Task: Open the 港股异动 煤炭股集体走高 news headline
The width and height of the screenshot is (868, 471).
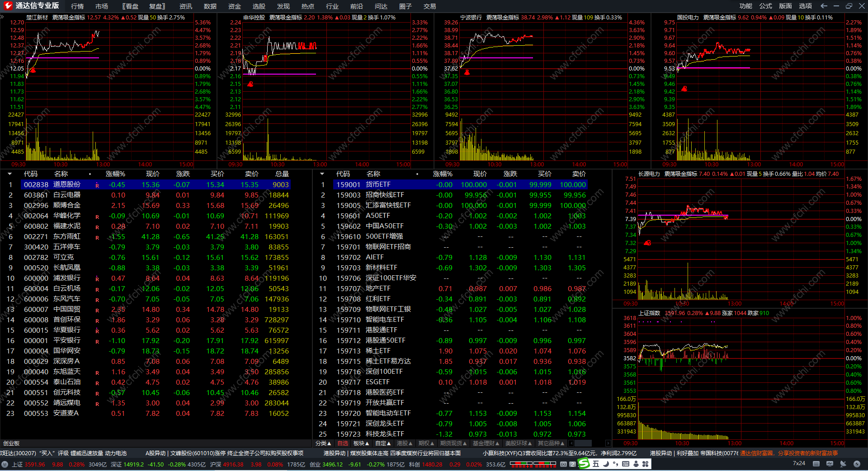Action: [392, 453]
